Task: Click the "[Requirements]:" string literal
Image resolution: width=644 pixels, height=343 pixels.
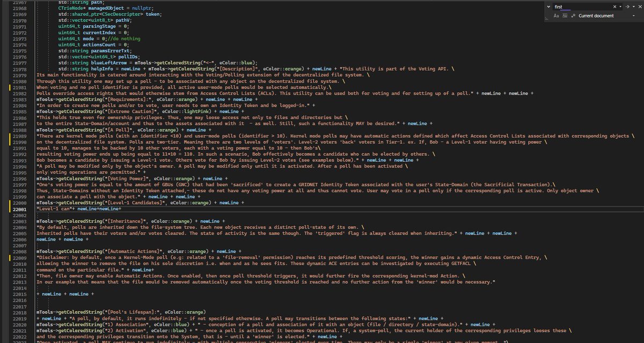Action: click(x=127, y=99)
